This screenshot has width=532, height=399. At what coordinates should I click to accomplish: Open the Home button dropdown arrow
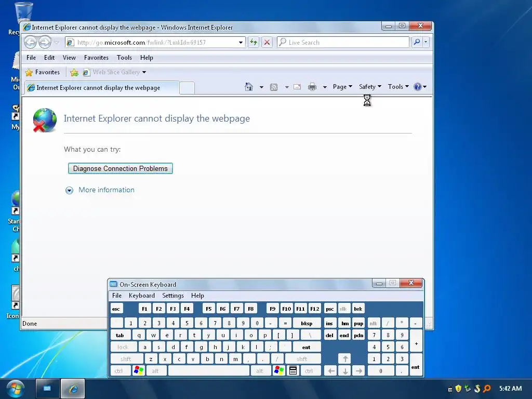coord(261,87)
